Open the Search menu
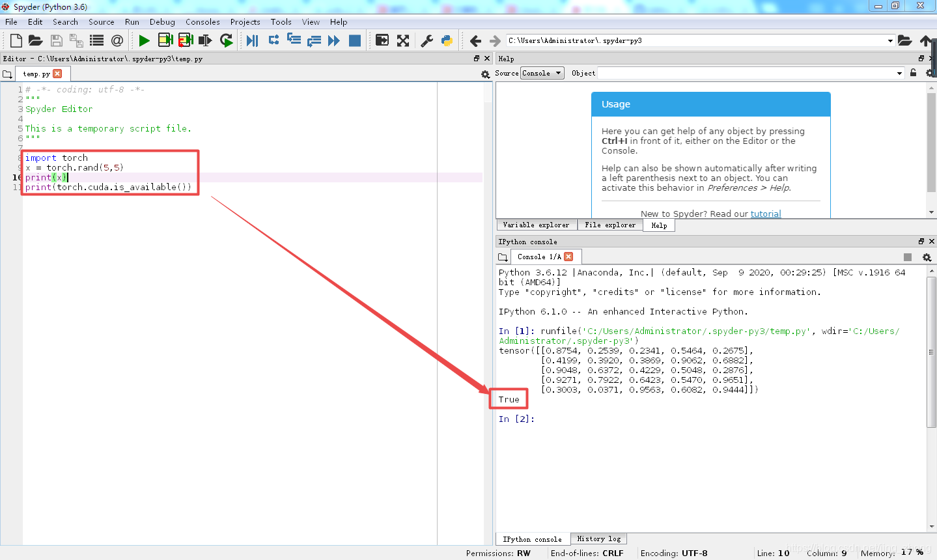This screenshot has height=560, width=937. coord(65,21)
